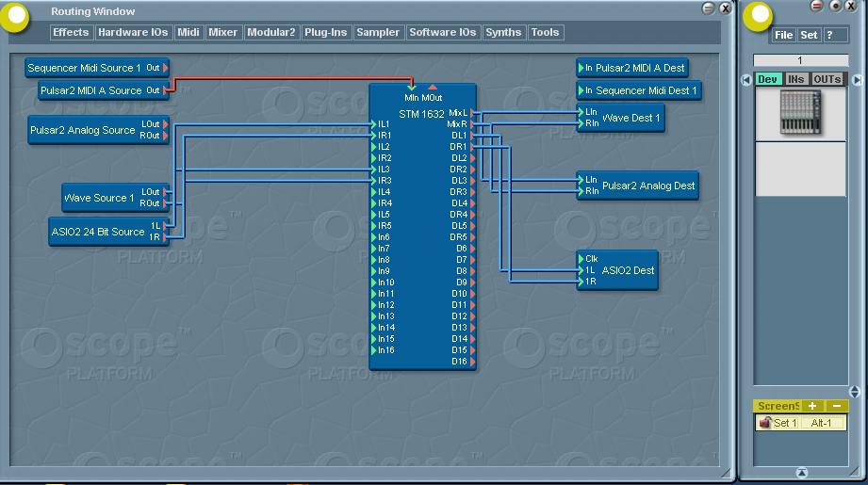Click the In10 input port on STM 1632
The image size is (868, 485).
coord(373,282)
